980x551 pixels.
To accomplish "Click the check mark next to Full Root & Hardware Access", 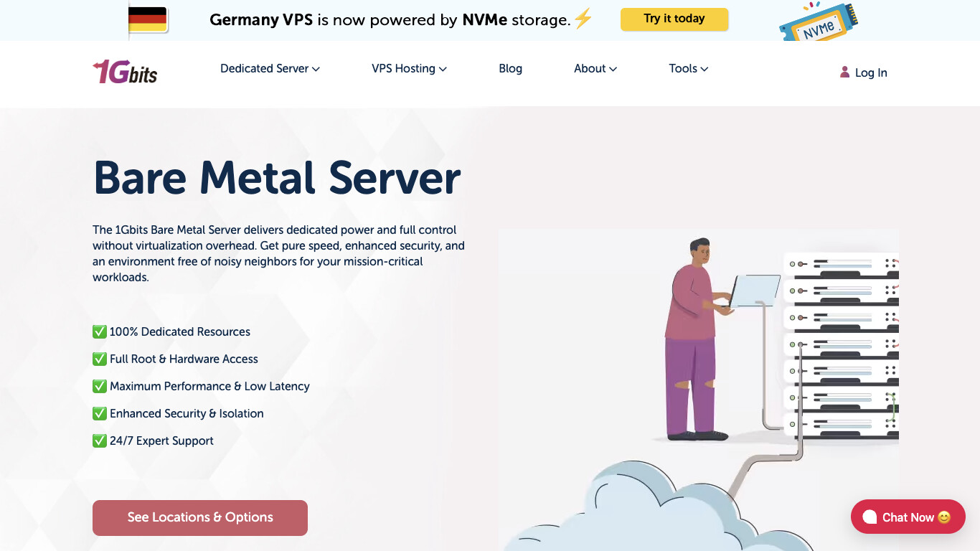I will [100, 359].
